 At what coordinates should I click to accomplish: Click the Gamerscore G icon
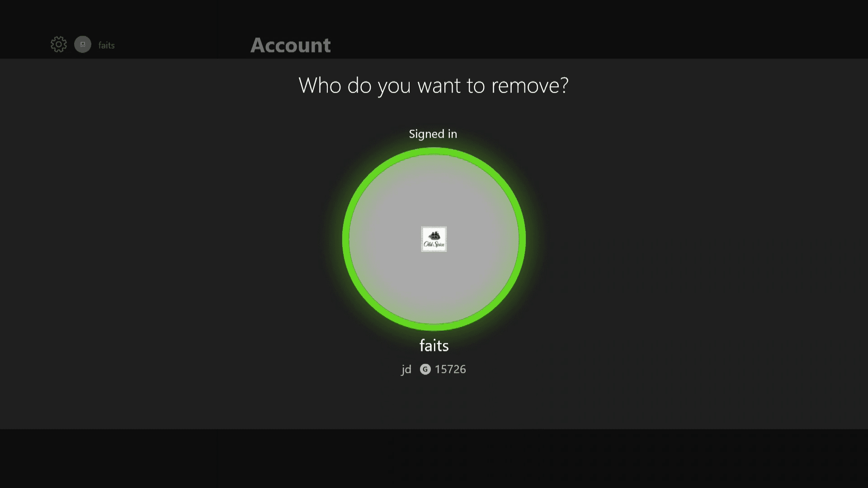[x=425, y=370]
